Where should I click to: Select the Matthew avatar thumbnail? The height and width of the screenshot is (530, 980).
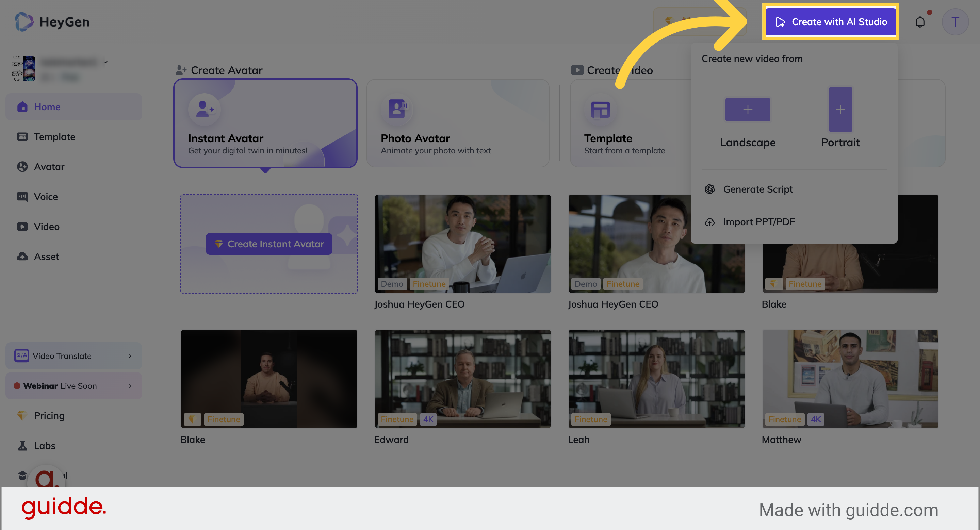(x=850, y=379)
